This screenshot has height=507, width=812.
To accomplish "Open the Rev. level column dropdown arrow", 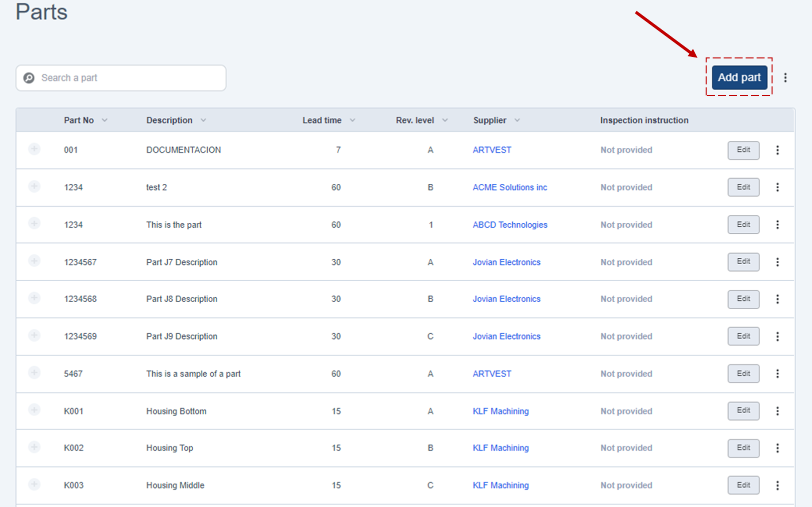I will 445,120.
